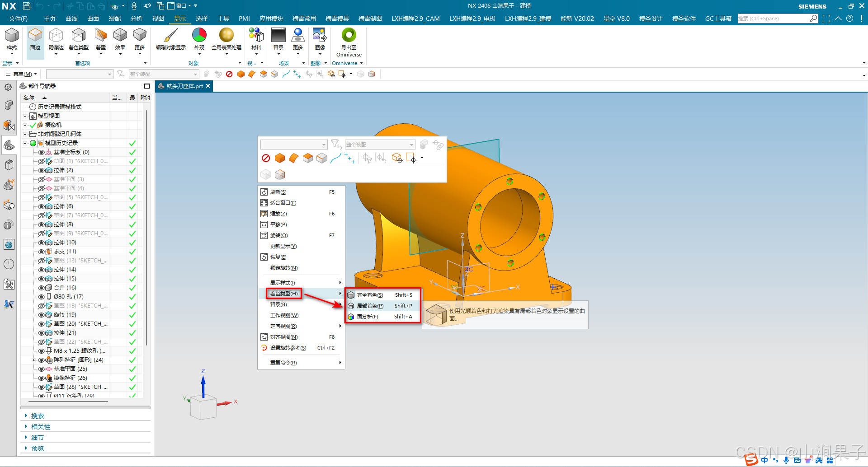
Task: Toggle the green check beside 摄像机
Action: click(33, 125)
